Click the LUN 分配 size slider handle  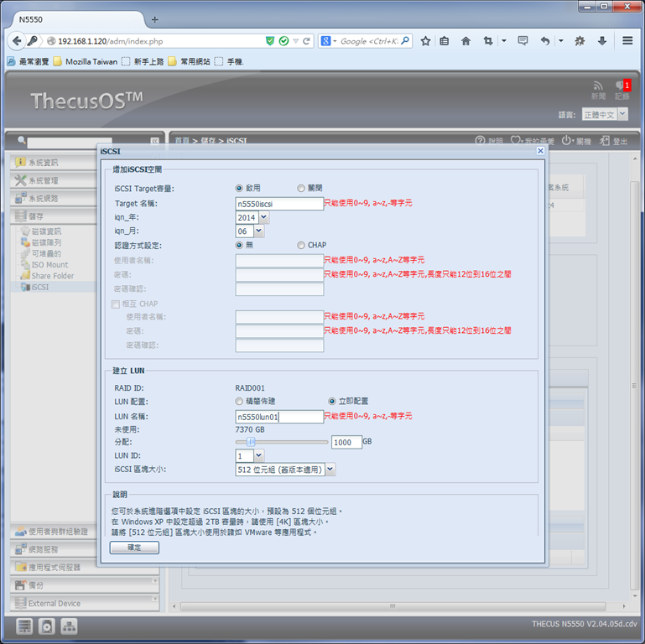click(x=251, y=442)
